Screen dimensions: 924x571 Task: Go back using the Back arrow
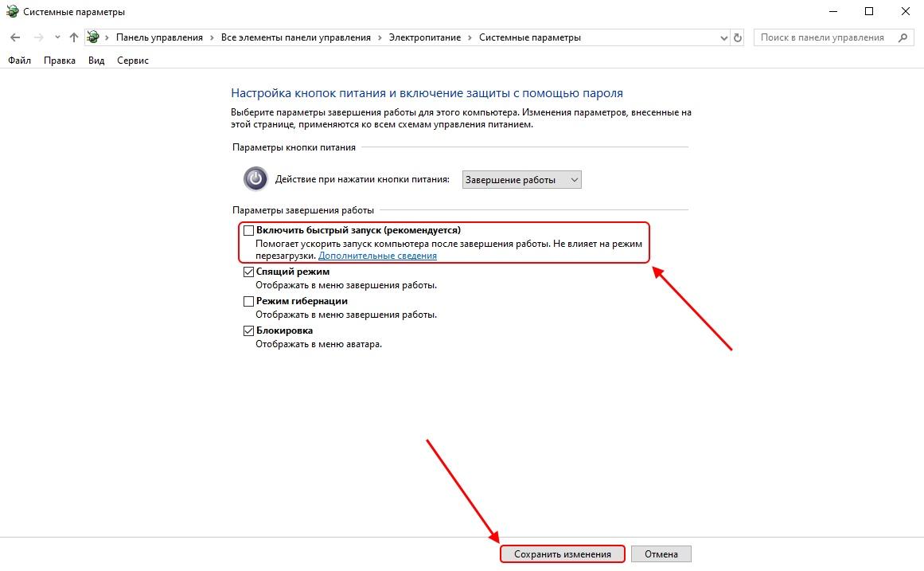15,37
